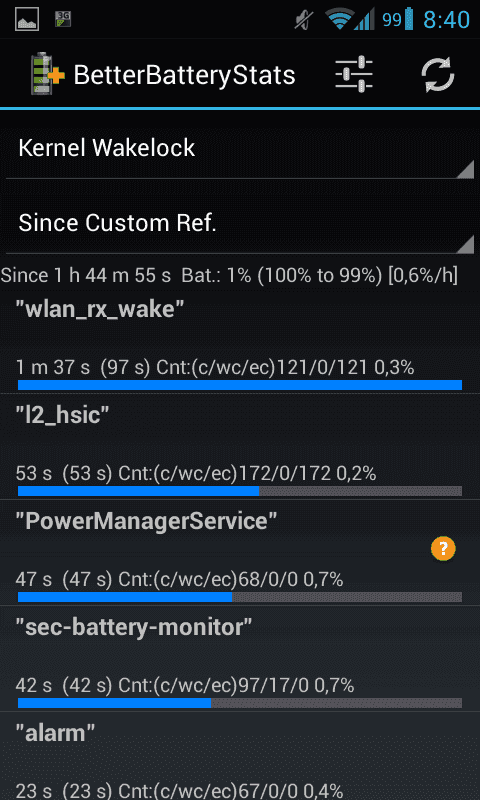Open the "PowerManagerService" wakelock entry
Viewport: 480px width, 800px height.
pos(240,553)
